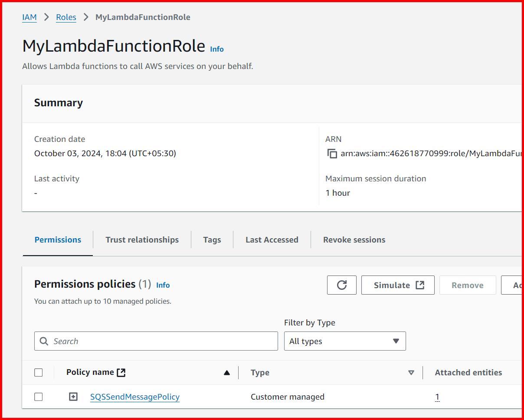This screenshot has height=420, width=524.
Task: Click the Policy name column header
Action: (90, 372)
